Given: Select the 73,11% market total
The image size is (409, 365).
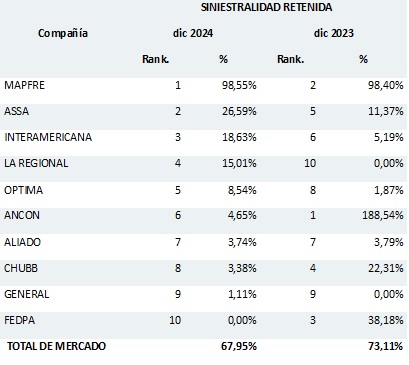Looking at the screenshot, I should pyautogui.click(x=386, y=346).
